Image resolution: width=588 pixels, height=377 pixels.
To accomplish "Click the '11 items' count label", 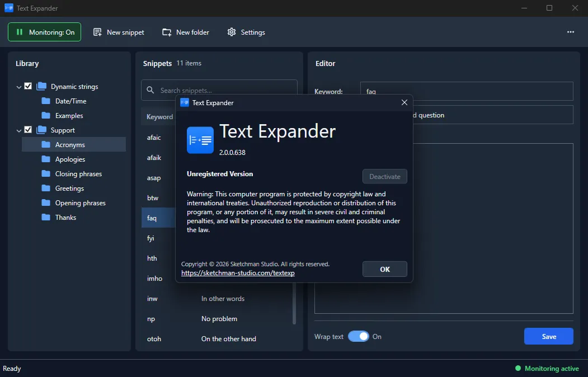I will pos(189,63).
